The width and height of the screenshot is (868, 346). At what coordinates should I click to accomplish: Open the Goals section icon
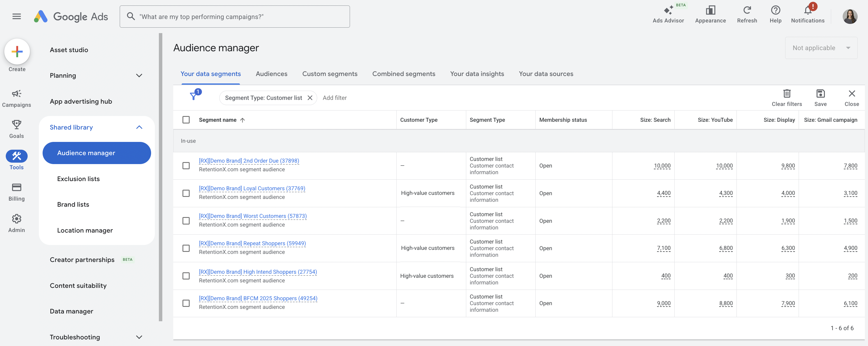(x=16, y=124)
